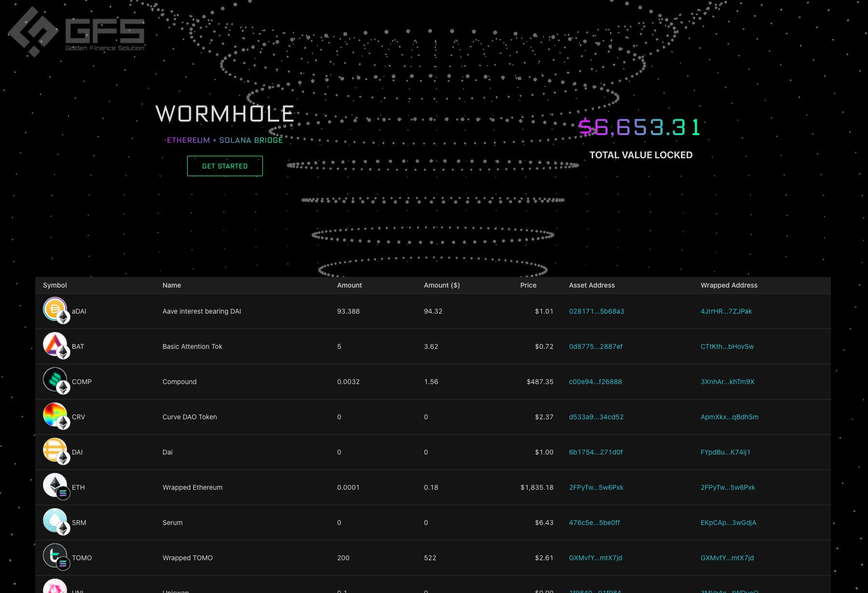868x593 pixels.
Task: Open TOMO wrapped address link
Action: click(x=727, y=558)
